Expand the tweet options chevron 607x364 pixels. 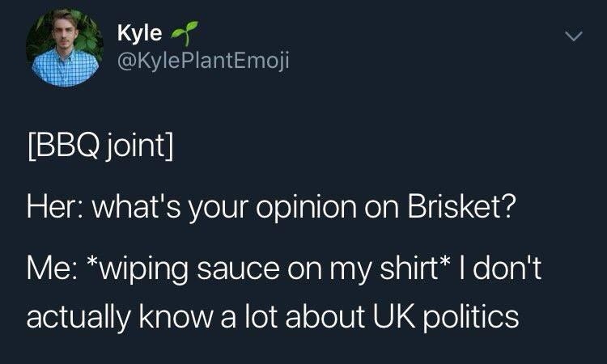point(573,36)
